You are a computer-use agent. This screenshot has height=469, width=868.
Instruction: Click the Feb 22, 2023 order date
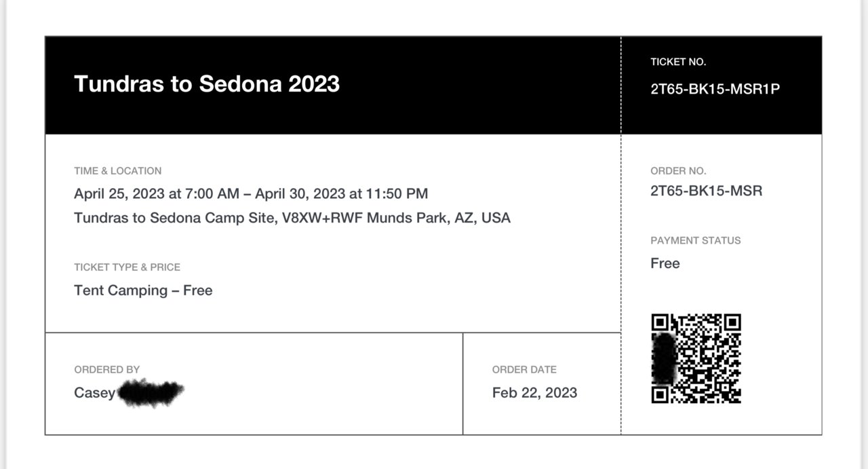535,392
